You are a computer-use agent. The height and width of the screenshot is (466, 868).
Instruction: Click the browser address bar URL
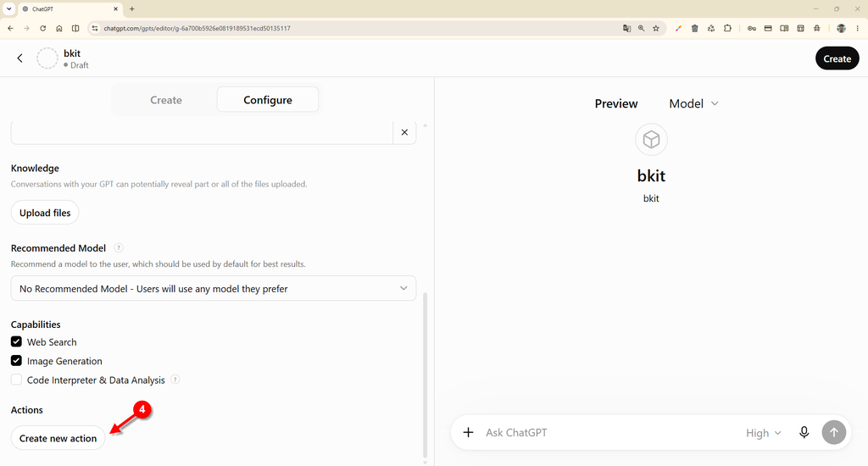[197, 28]
